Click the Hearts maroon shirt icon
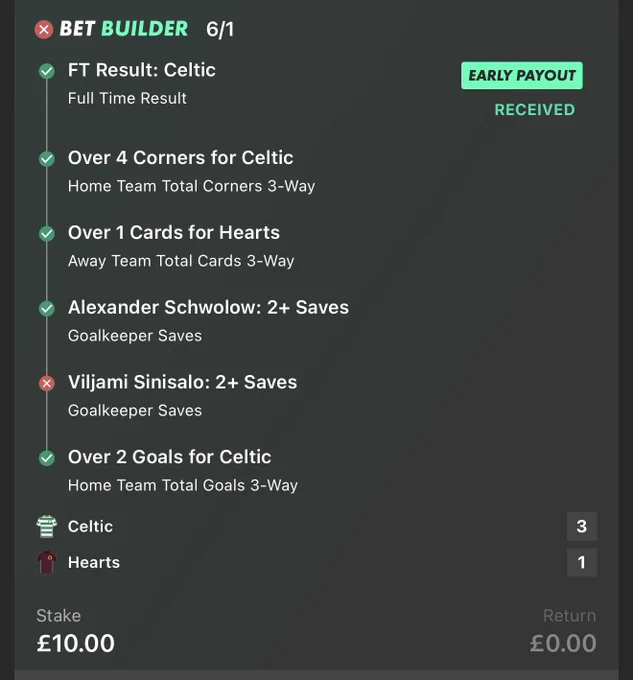This screenshot has height=680, width=633. click(x=47, y=562)
